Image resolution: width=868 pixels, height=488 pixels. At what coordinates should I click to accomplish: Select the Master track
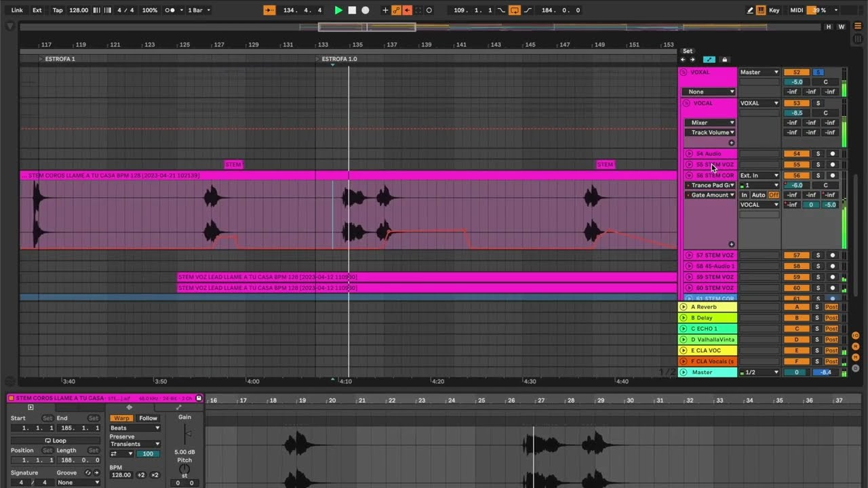pyautogui.click(x=707, y=372)
